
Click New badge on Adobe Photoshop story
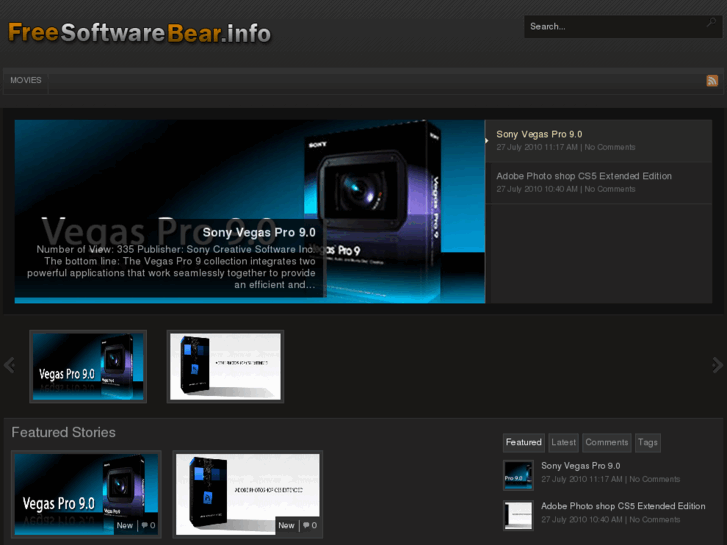pos(286,526)
